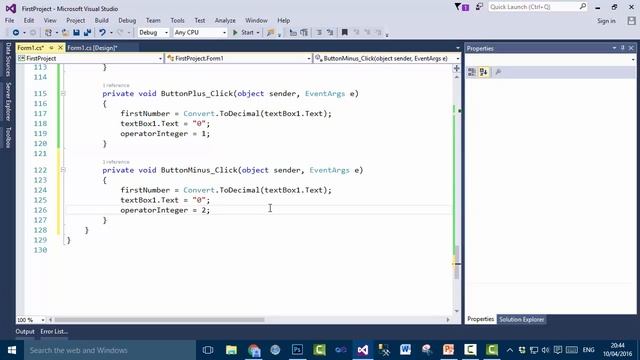Show properties in Categorized view
This screenshot has height=360, width=640.
[x=472, y=72]
